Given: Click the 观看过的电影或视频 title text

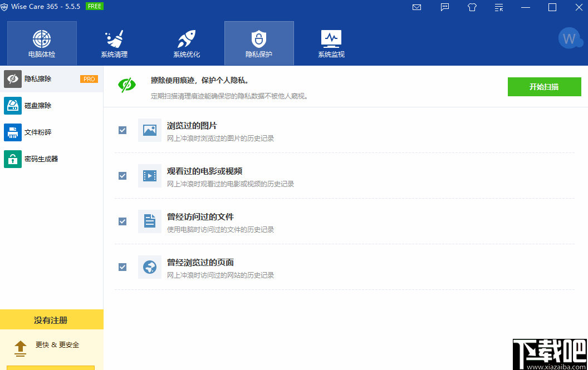Looking at the screenshot, I should click(x=204, y=171).
